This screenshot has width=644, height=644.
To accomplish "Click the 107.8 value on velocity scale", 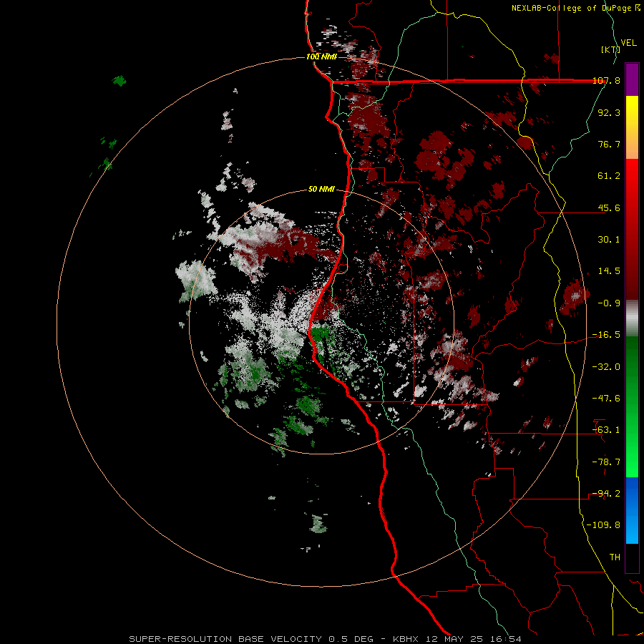I will pyautogui.click(x=606, y=80).
